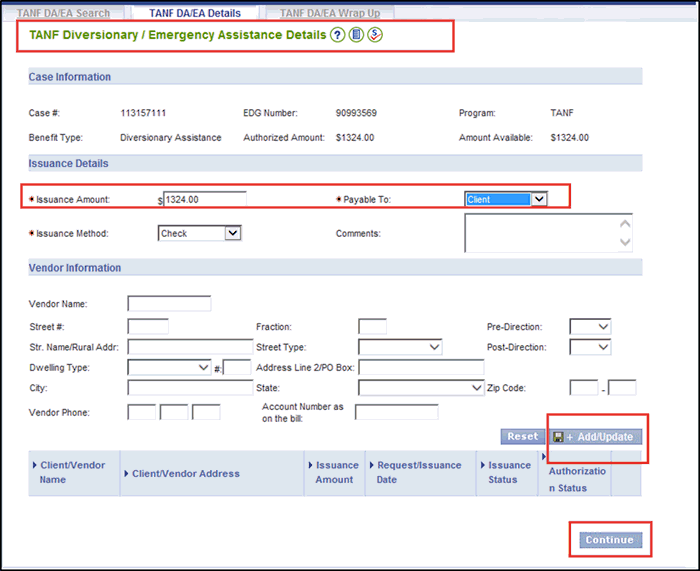Select the TANF DA/EA Details tab

tap(195, 13)
